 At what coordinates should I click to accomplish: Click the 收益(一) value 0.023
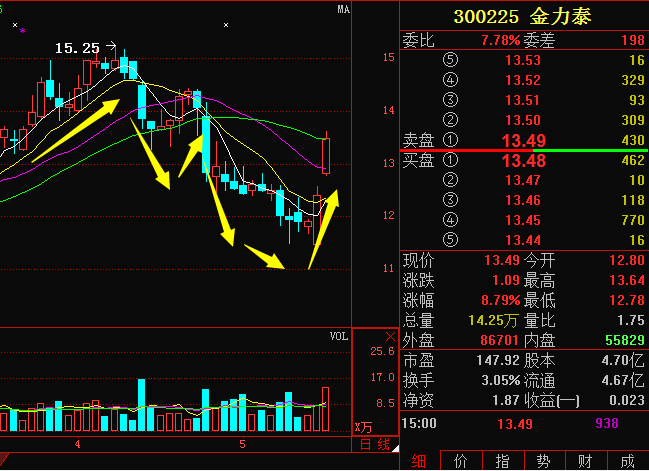[x=627, y=400]
